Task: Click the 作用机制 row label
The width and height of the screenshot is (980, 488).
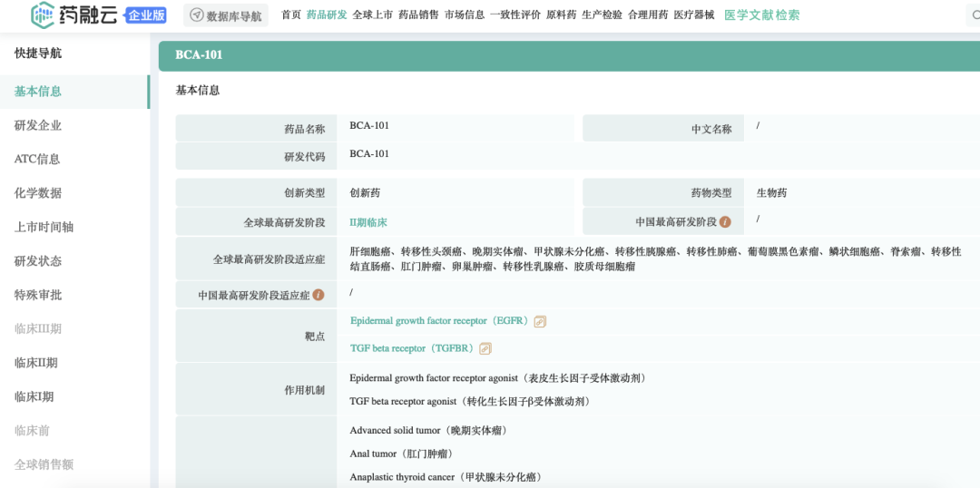Action: click(x=305, y=391)
